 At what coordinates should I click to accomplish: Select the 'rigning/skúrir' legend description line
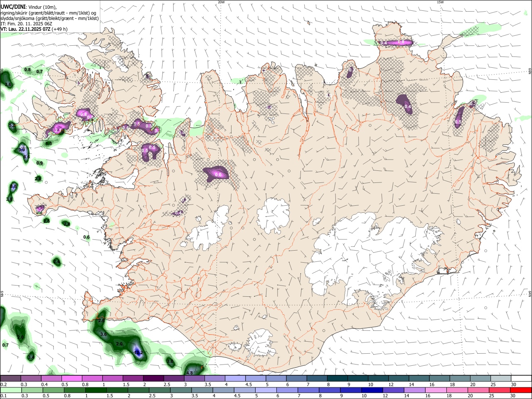(x=48, y=13)
